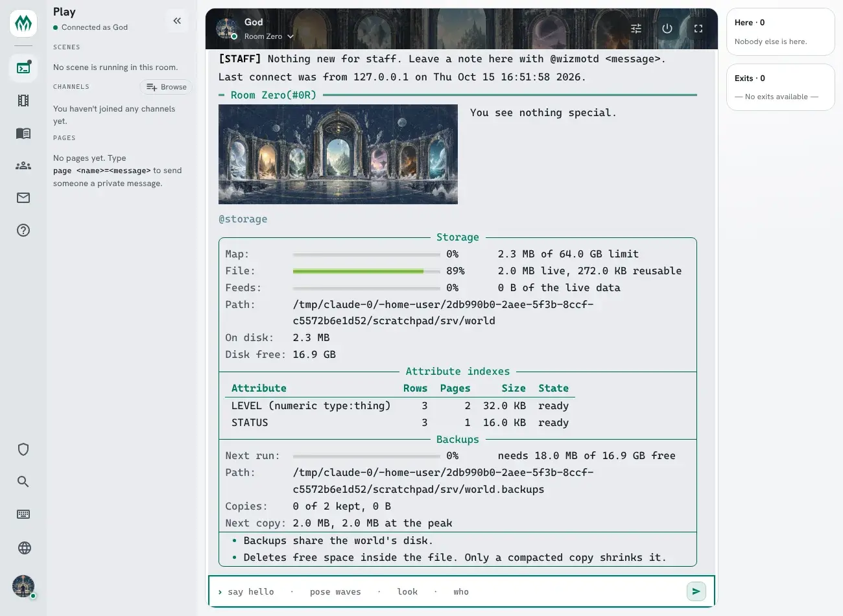Open the film-strip scenes icon in sidebar
Image resolution: width=843 pixels, height=616 pixels.
(23, 101)
